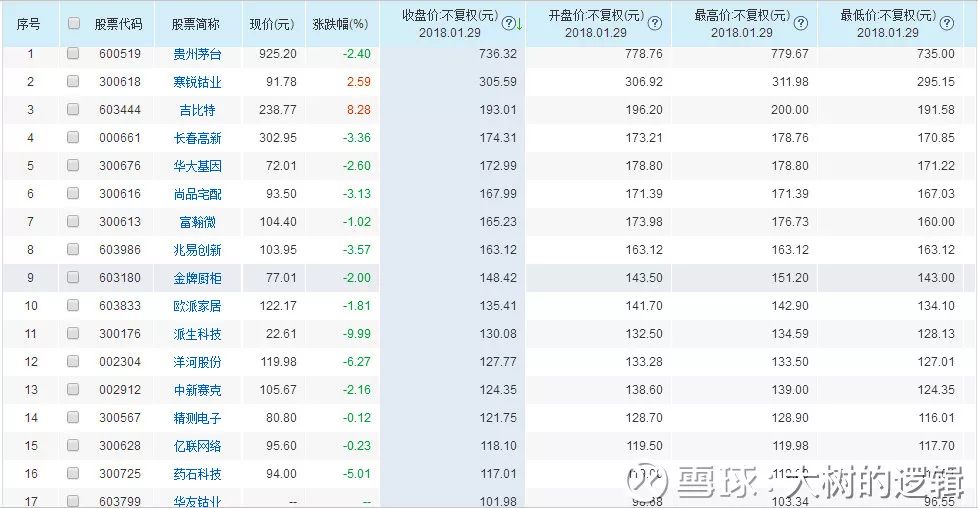Open the 贵州茅台 stock link
The image size is (978, 508).
coord(197,54)
